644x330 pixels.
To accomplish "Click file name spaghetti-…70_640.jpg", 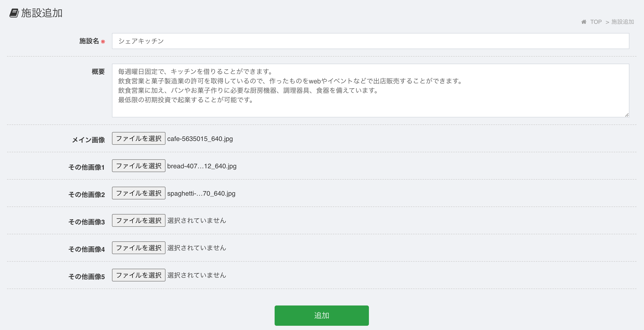I will (201, 194).
